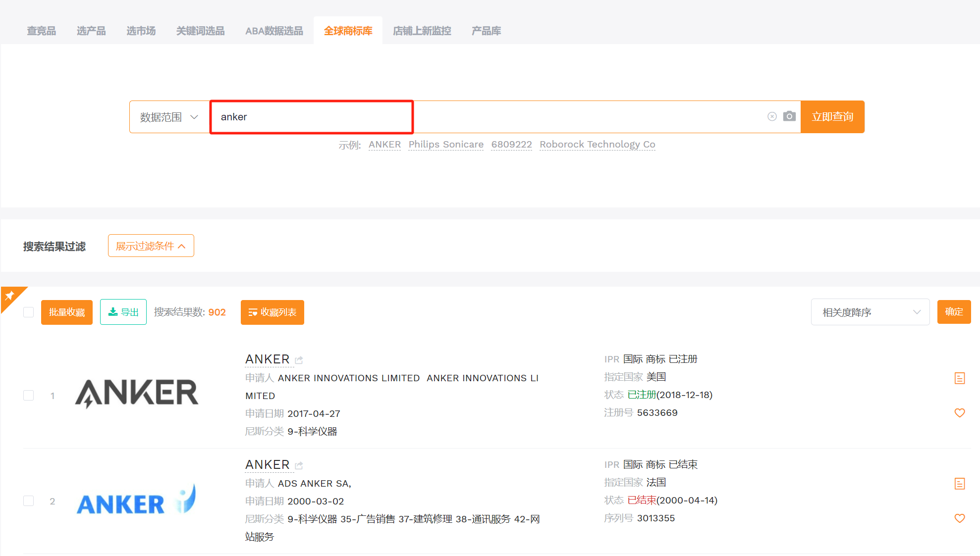980x556 pixels.
Task: Switch to the ABA数据选品 tab
Action: pos(274,31)
